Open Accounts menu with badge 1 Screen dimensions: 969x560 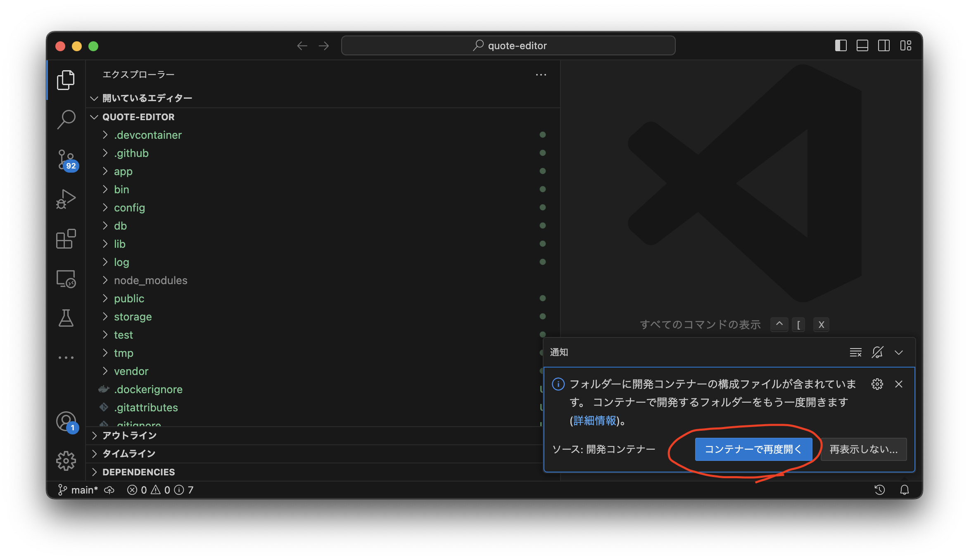(66, 422)
